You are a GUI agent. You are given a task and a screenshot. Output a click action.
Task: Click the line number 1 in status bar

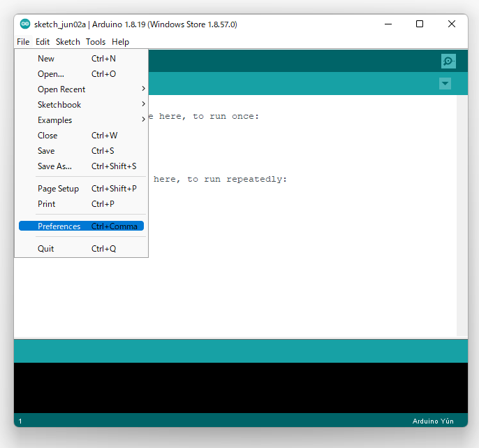pyautogui.click(x=20, y=421)
